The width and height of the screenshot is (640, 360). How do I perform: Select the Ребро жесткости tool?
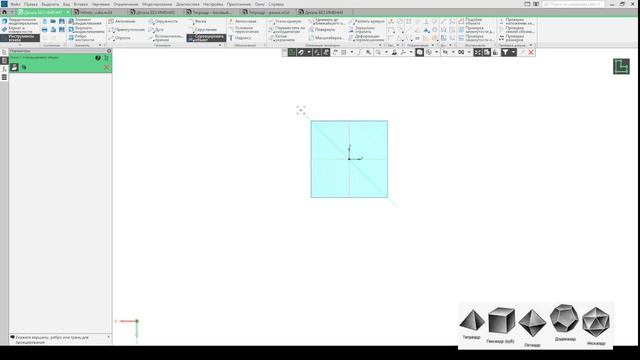(82, 38)
